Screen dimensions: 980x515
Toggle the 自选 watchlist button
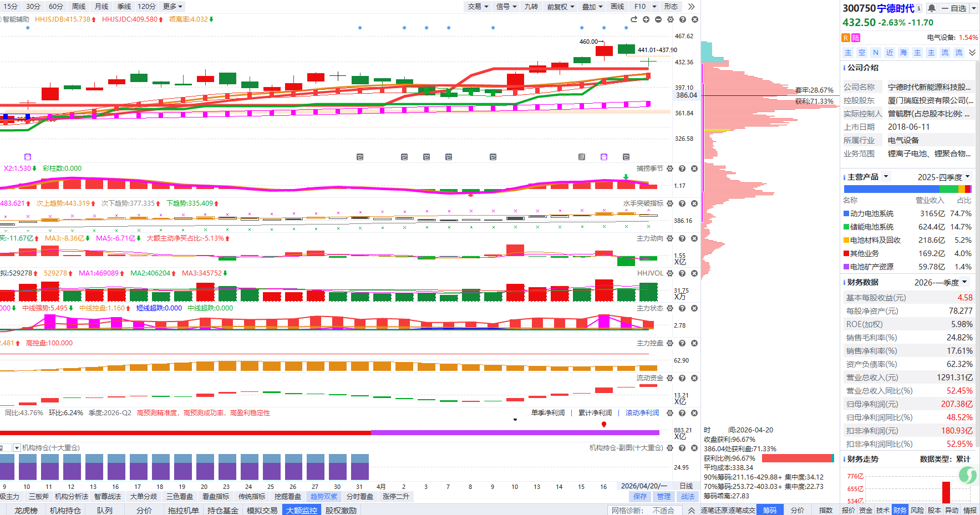coord(954,8)
